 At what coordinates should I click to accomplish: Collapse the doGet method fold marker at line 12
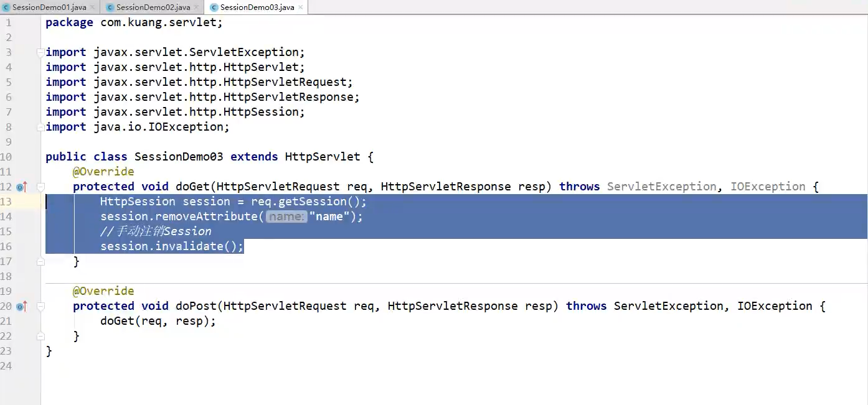click(x=40, y=187)
